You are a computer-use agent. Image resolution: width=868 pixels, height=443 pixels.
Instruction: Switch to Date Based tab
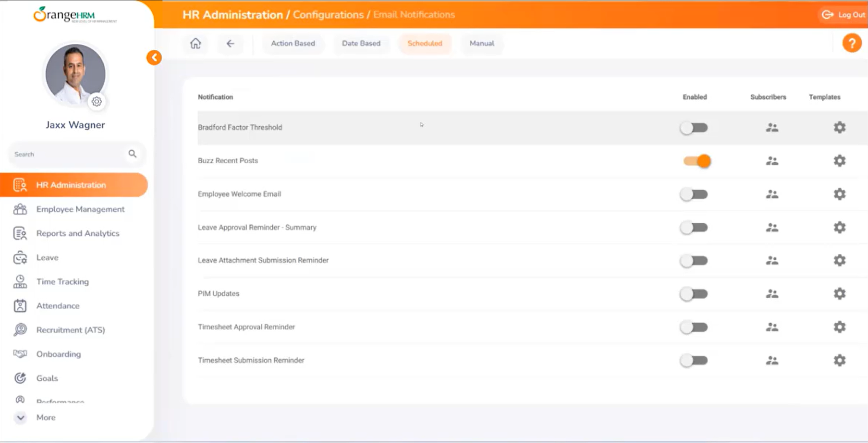coord(361,43)
